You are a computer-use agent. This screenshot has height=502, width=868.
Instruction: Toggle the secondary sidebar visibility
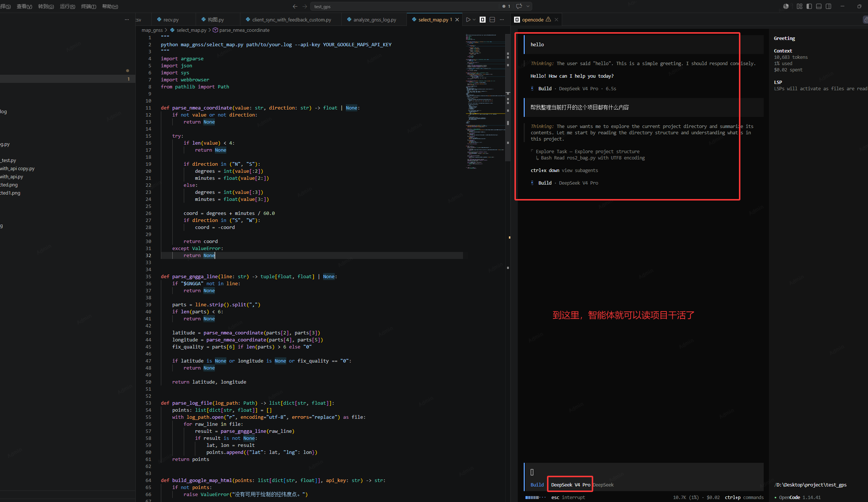point(828,6)
